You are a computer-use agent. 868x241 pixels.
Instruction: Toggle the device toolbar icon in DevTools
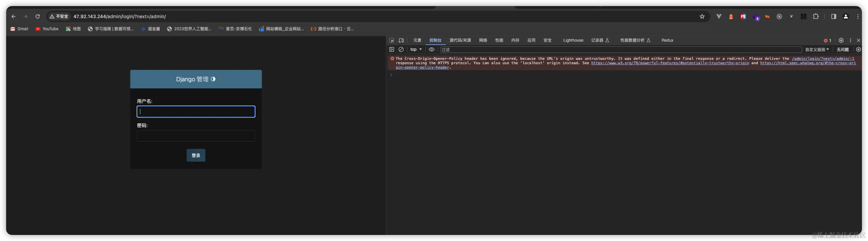pyautogui.click(x=401, y=41)
